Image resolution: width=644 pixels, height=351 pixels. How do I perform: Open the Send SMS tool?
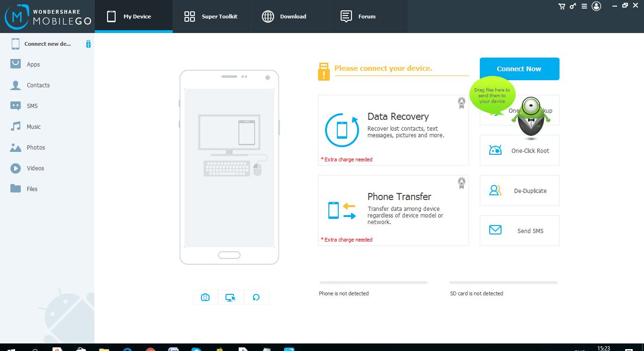pyautogui.click(x=519, y=231)
